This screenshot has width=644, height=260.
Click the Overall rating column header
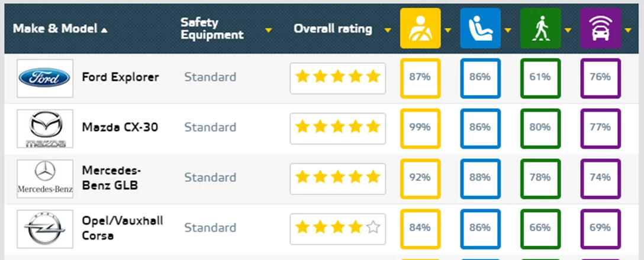click(333, 29)
